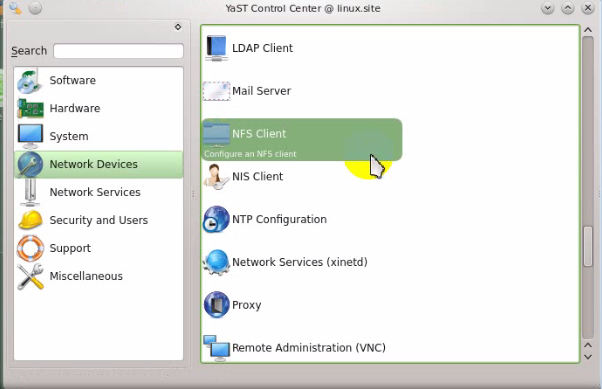The width and height of the screenshot is (602, 389).
Task: Select the Miscellaneous label
Action: tap(86, 276)
